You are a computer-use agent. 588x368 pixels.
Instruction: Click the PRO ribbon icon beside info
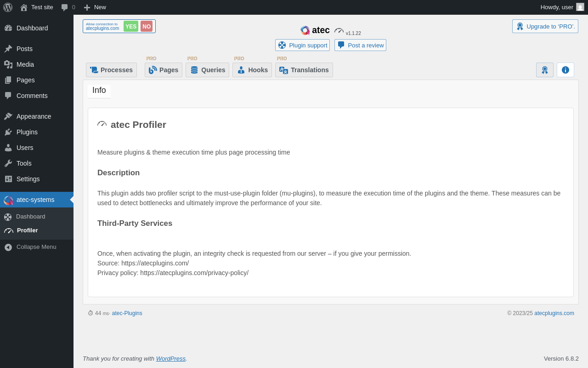pos(544,70)
